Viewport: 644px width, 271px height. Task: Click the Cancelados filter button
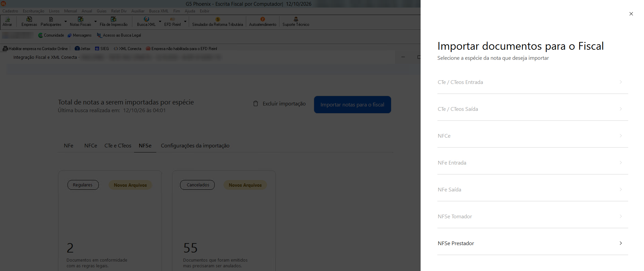click(x=197, y=185)
